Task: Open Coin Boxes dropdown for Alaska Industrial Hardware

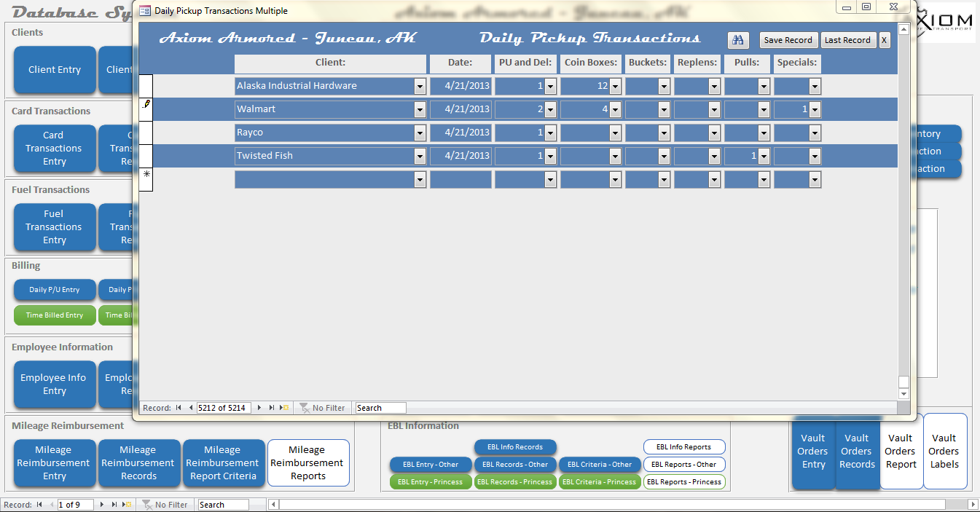Action: click(x=616, y=87)
